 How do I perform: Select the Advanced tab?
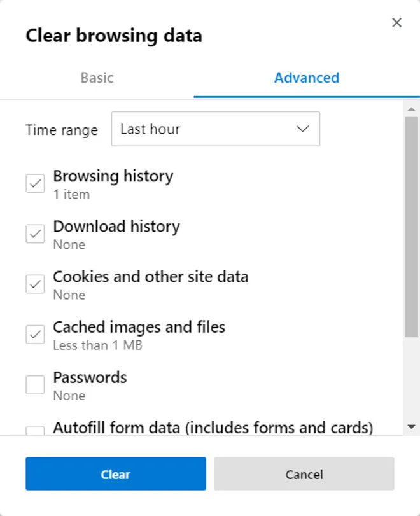(x=306, y=78)
